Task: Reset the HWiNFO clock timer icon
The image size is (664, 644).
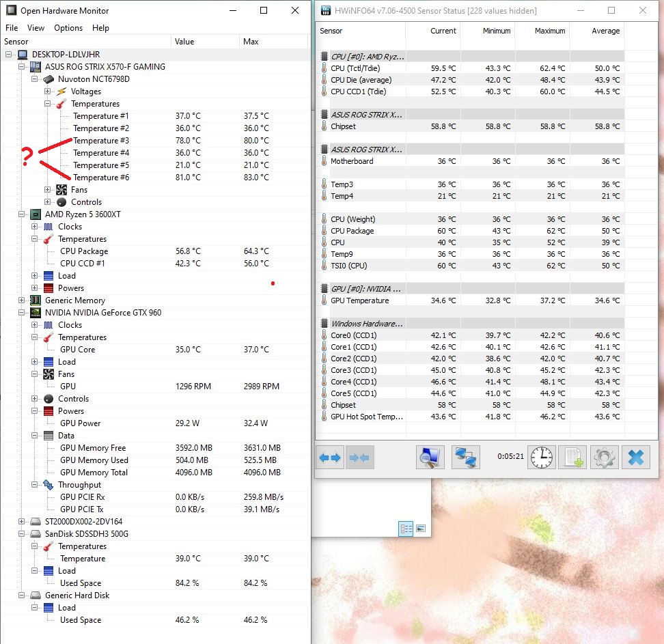Action: coord(541,458)
